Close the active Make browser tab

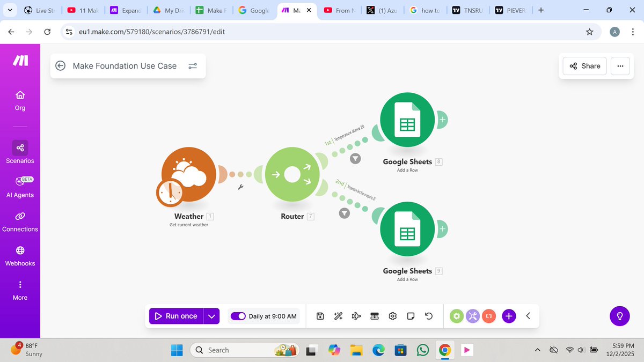tap(309, 10)
